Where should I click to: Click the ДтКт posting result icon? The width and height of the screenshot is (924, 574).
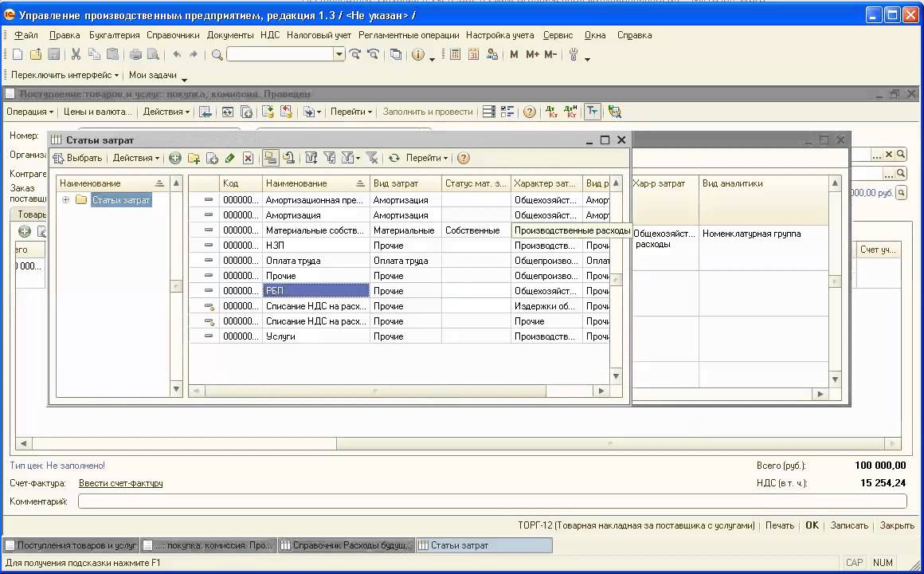pos(551,112)
